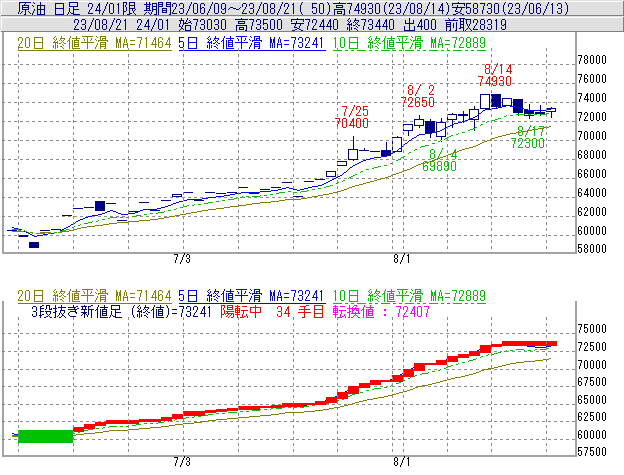Click the 終73440 closing price value
This screenshot has width=624, height=475.
370,25
